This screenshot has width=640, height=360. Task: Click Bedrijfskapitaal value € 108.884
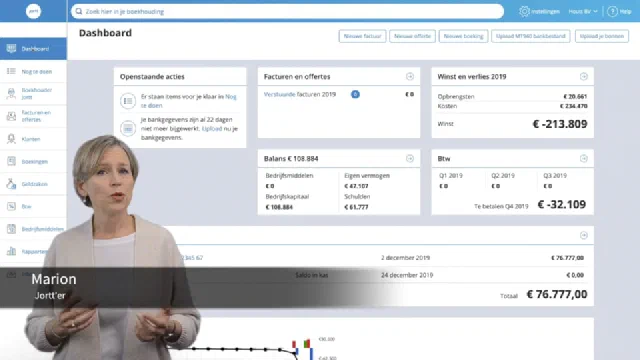(x=279, y=207)
